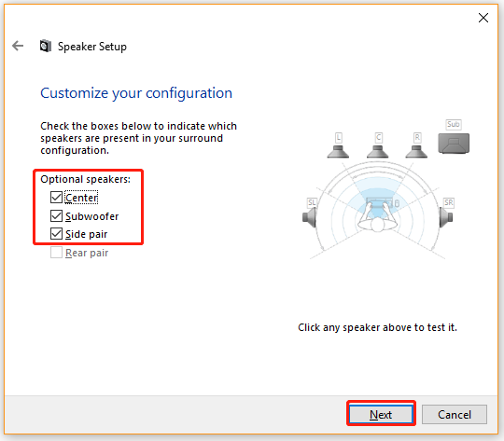Test the side right SR speaker
Viewport: 504px width, 441px height.
pos(446,217)
